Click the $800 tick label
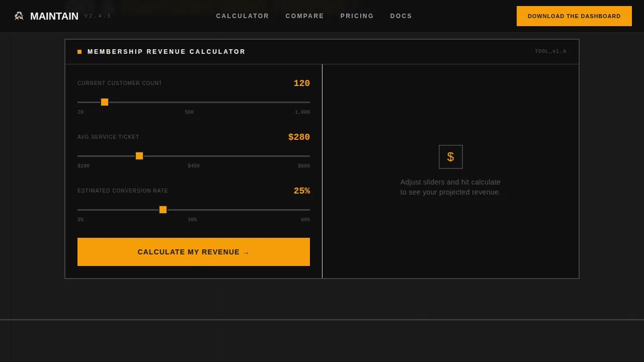 [304, 166]
